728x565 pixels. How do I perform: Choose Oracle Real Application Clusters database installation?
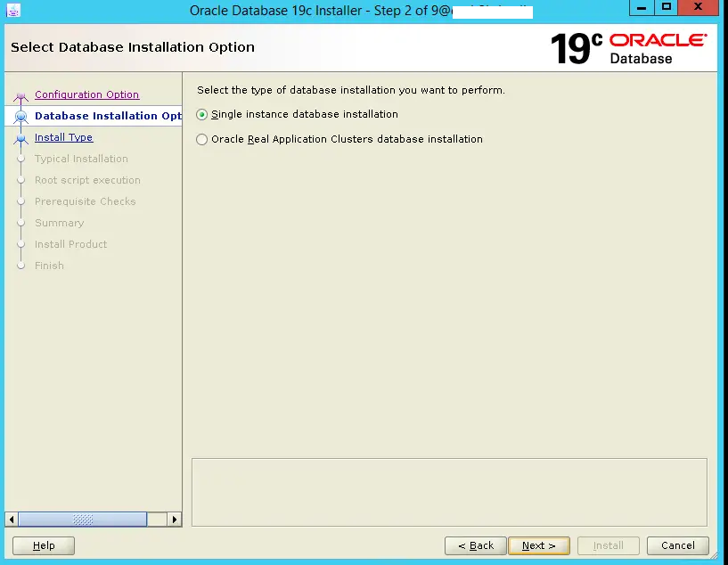201,139
